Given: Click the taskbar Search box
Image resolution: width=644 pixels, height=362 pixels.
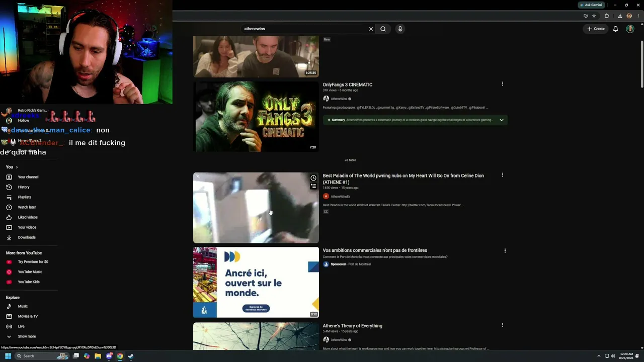Looking at the screenshot, I should tap(42, 356).
